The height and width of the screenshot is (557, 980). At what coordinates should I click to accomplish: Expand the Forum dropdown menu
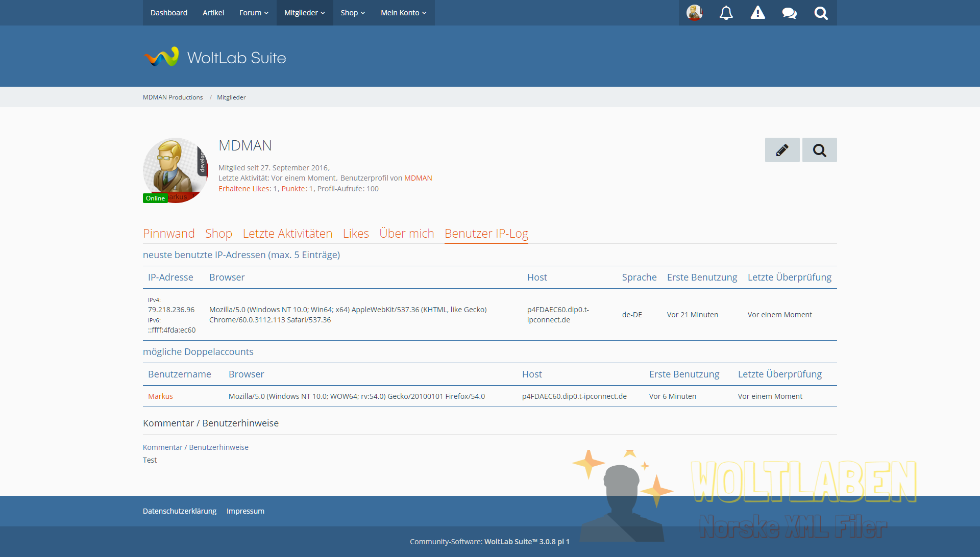click(x=254, y=13)
